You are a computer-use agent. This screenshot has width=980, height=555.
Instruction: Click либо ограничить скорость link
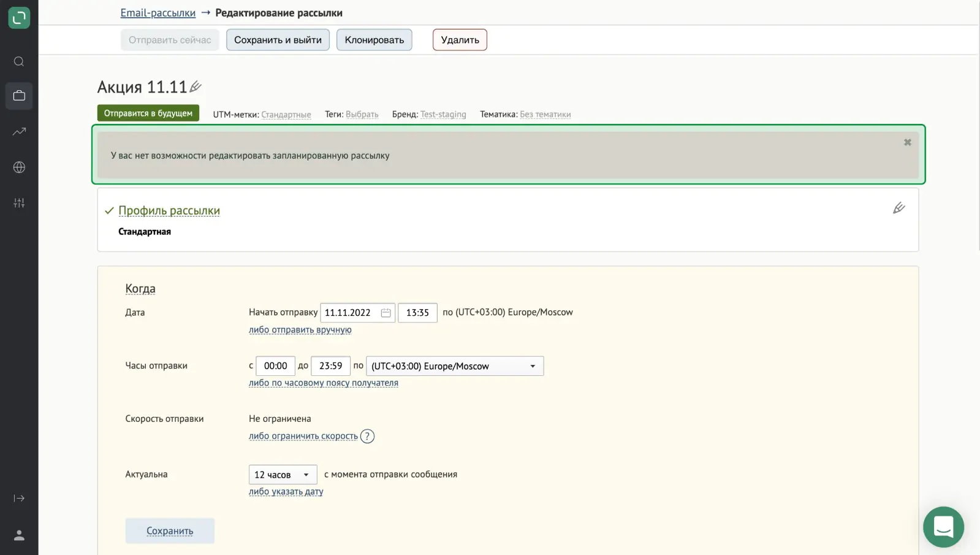303,436
